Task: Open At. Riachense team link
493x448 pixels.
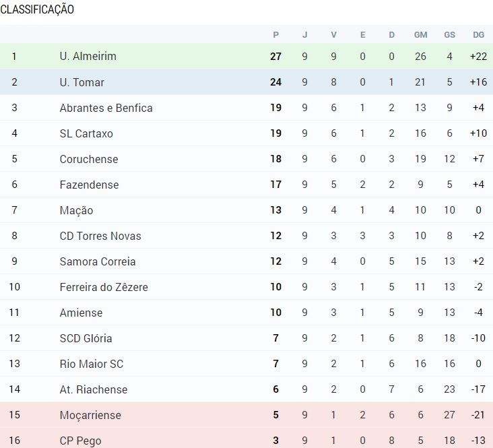Action: tap(94, 389)
